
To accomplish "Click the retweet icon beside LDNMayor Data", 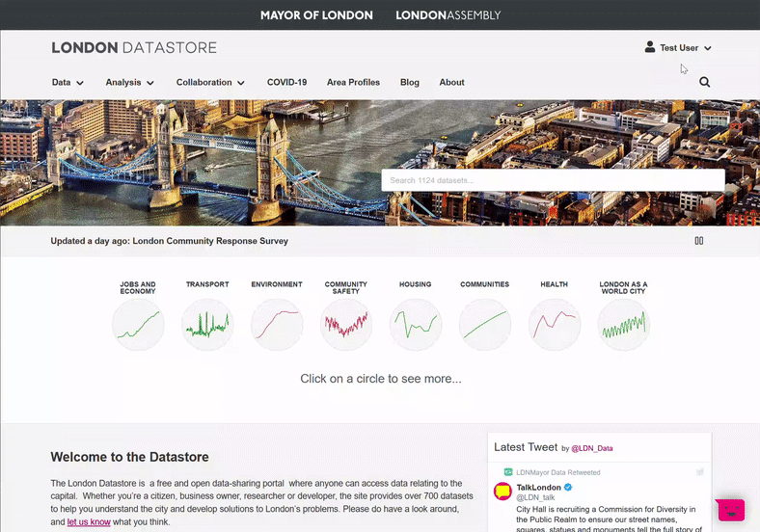I will click(x=508, y=472).
